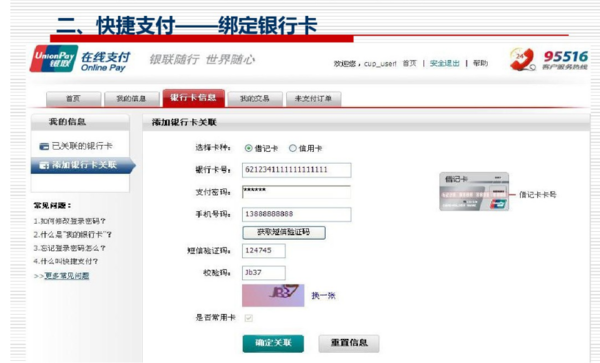
Task: Open FAQ 1.如何修改登录密码
Action: click(x=69, y=221)
